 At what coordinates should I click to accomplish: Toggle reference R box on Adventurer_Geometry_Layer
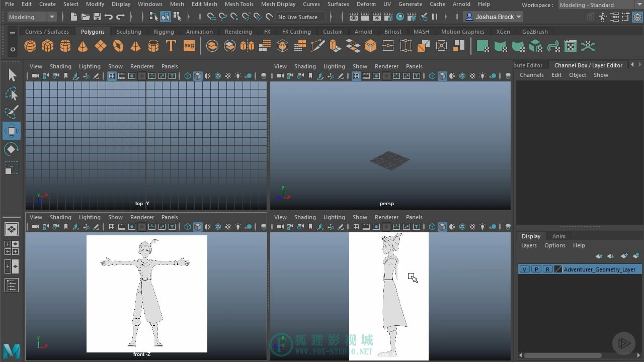pos(547,269)
